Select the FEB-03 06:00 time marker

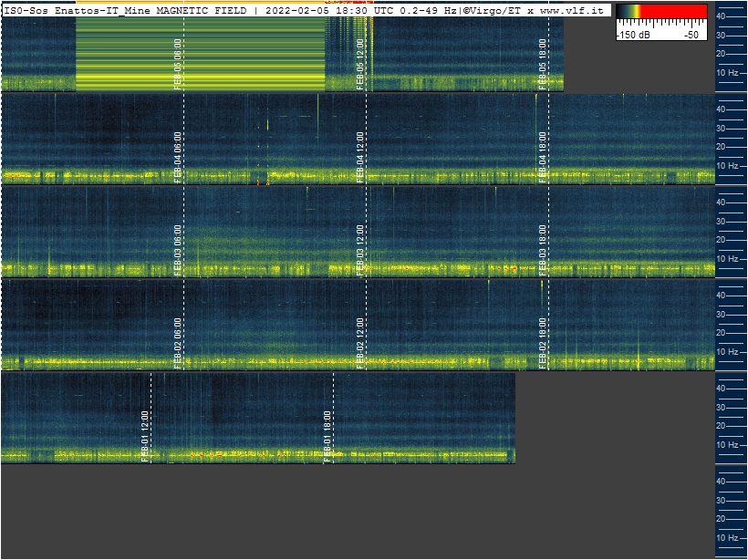(x=178, y=250)
